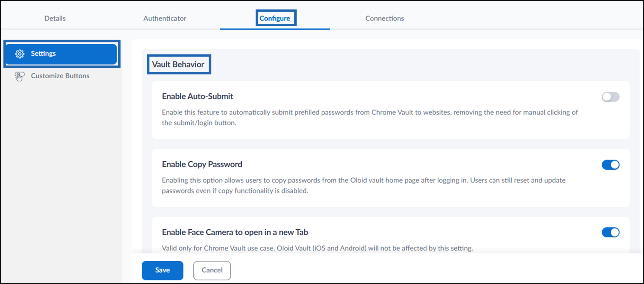The width and height of the screenshot is (644, 284).
Task: Click the Vault Behavior heading
Action: pyautogui.click(x=178, y=65)
